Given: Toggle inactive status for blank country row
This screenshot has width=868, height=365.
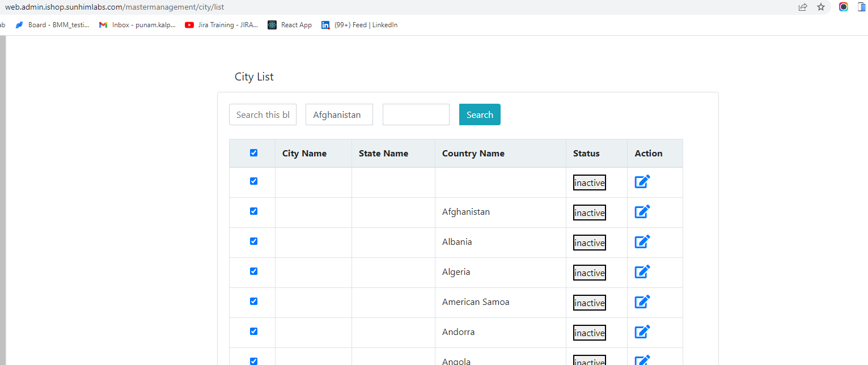Looking at the screenshot, I should 590,182.
